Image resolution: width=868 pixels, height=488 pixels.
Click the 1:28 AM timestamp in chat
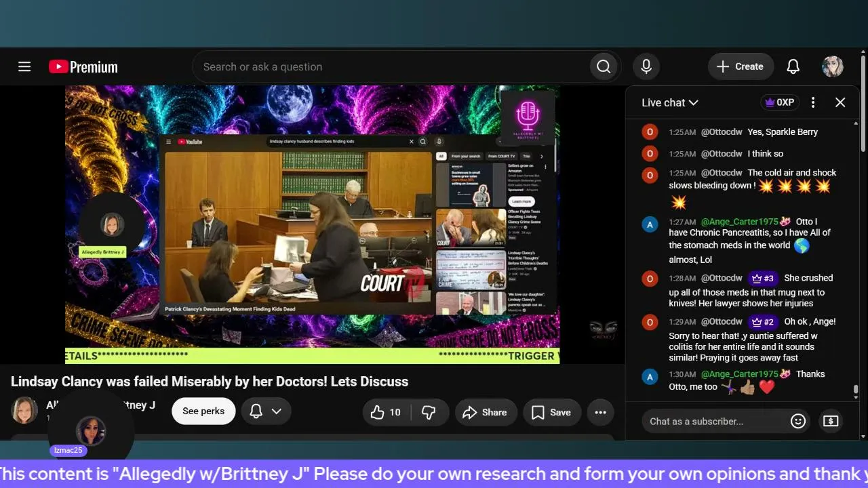pyautogui.click(x=682, y=279)
